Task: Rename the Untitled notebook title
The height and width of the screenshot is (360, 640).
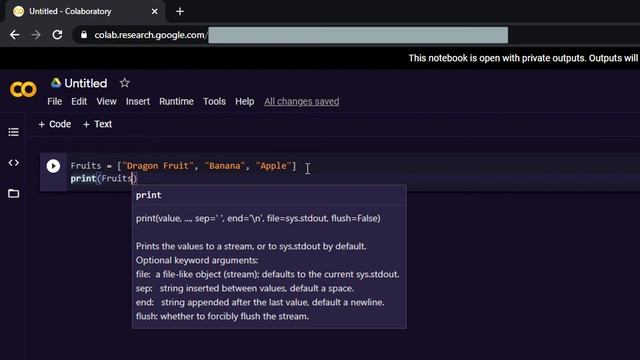Action: point(86,83)
